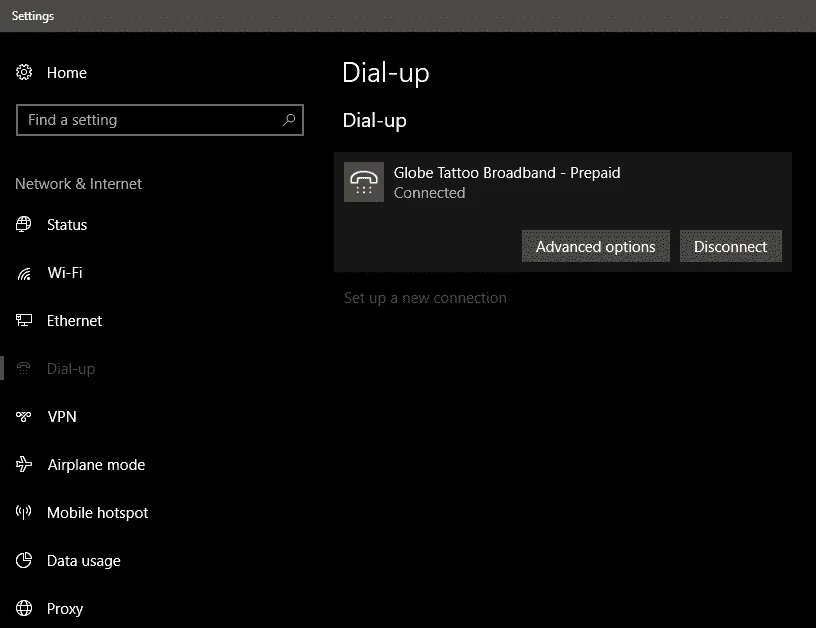Screen dimensions: 816x628
Task: Click the VPN icon
Action: tap(23, 416)
